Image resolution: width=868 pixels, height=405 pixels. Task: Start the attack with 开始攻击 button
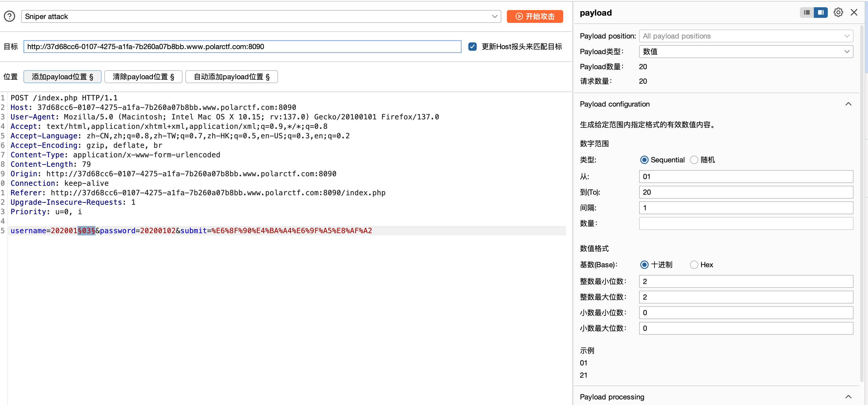pyautogui.click(x=535, y=16)
